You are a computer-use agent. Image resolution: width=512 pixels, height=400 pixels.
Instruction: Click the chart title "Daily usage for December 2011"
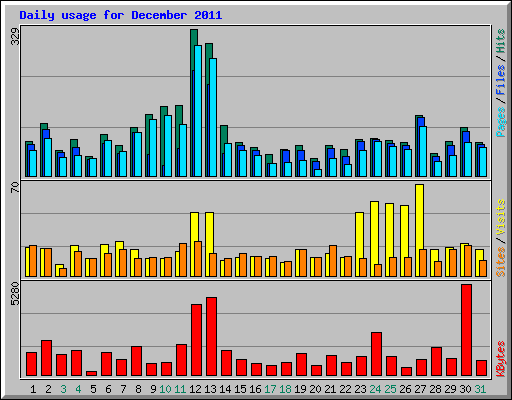coord(121,15)
